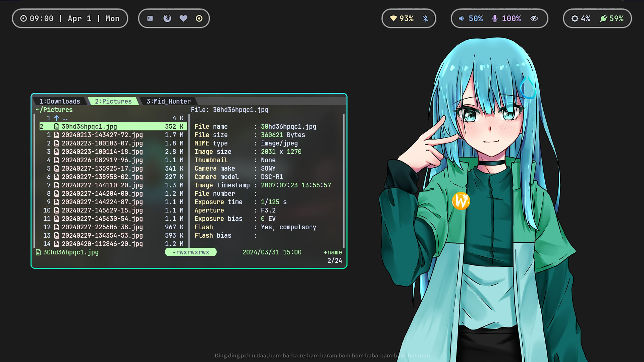Image resolution: width=644 pixels, height=362 pixels.
Task: Click the -rwxrwxrwx permissions badge
Action: click(191, 252)
